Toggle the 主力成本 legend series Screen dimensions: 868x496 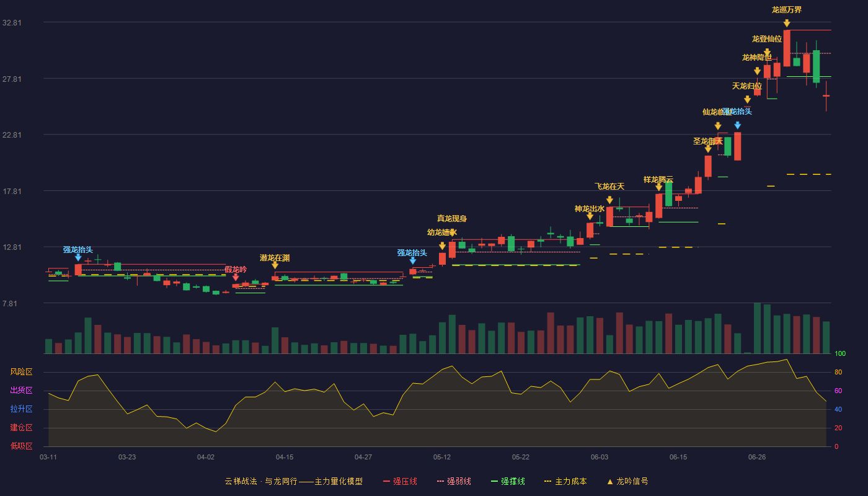coord(565,481)
